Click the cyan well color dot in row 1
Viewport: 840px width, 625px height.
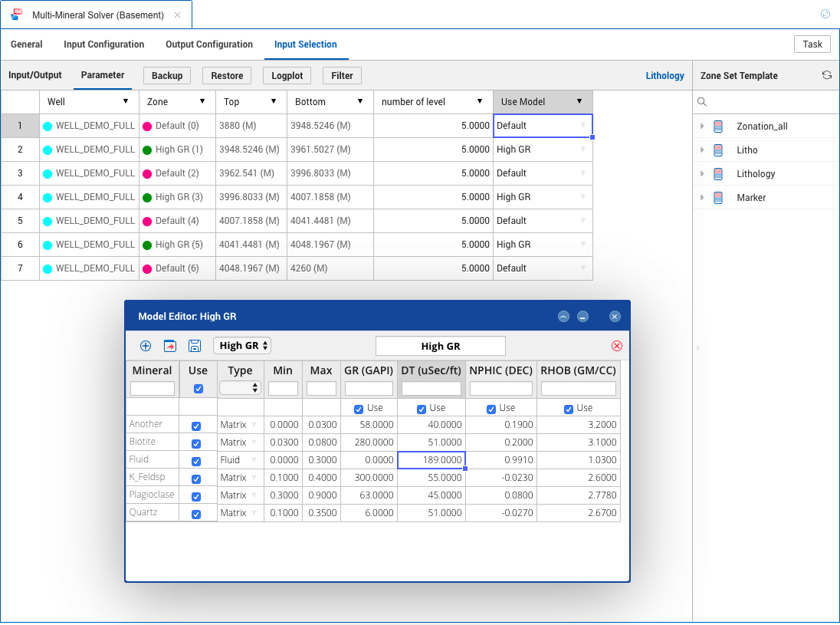[48, 127]
